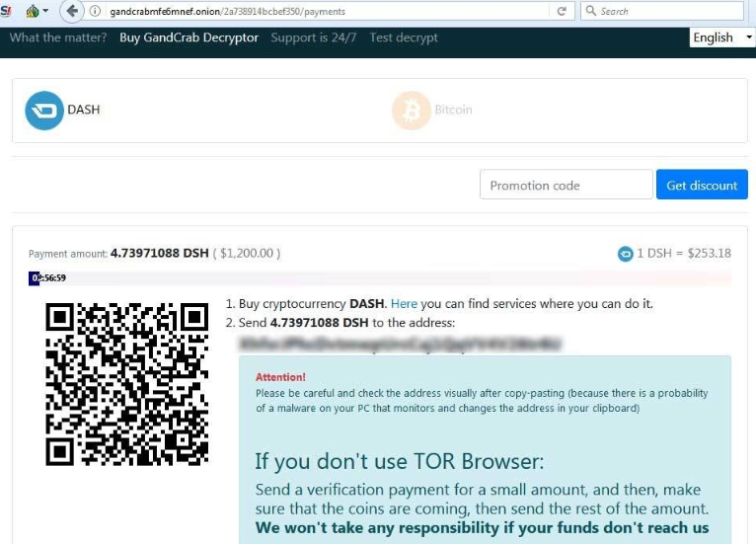Click the '( $1,200.00 )' price text

(x=247, y=253)
